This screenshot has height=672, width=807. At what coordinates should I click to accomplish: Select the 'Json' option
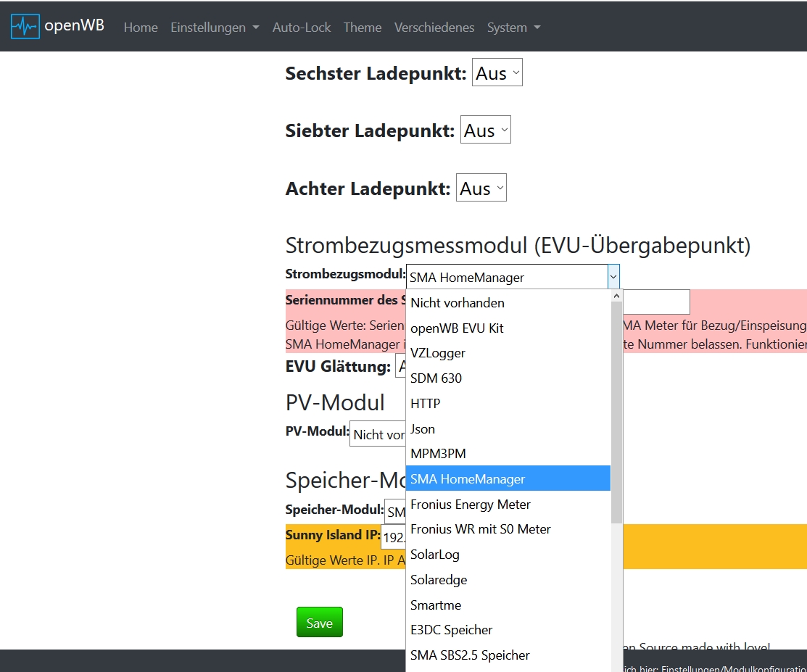click(508, 428)
